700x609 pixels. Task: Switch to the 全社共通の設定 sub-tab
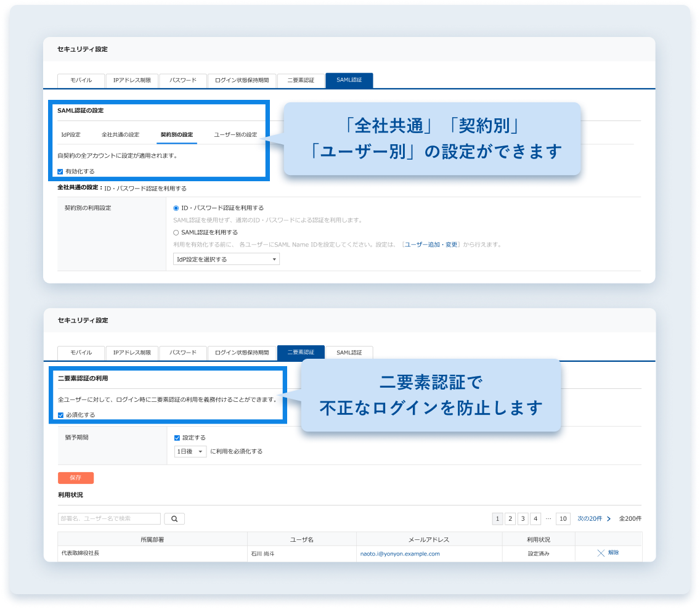pos(120,135)
